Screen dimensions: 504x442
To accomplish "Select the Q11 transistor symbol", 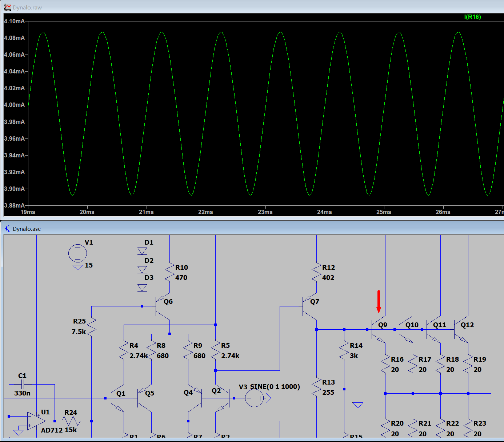I will point(434,330).
